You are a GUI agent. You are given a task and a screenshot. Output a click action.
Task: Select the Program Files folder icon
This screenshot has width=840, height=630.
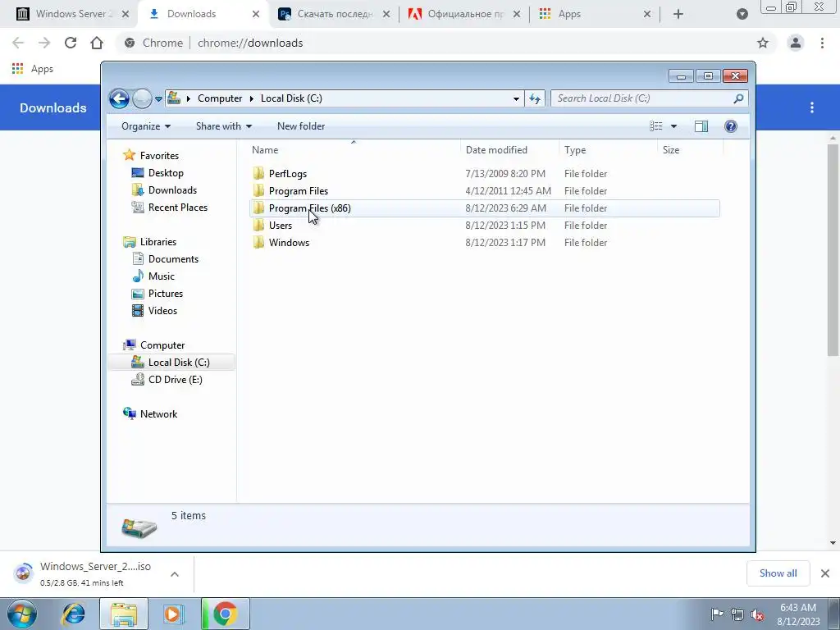258,190
